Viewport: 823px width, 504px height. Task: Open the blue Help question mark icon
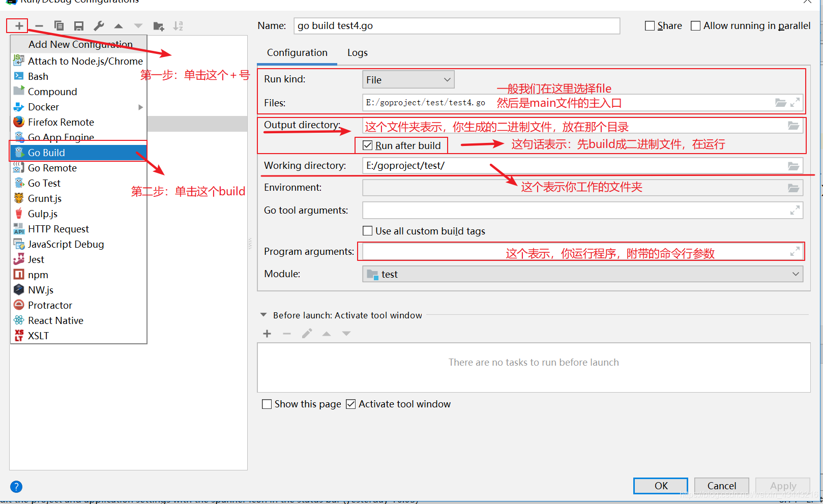click(16, 487)
